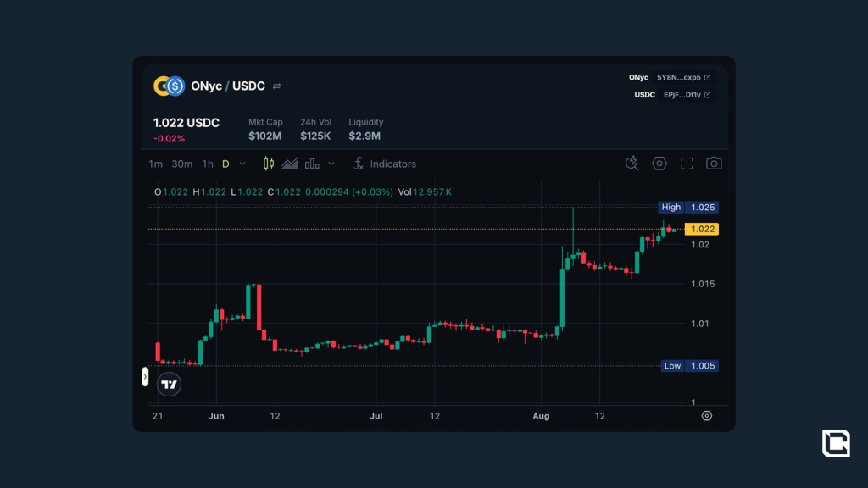This screenshot has height=488, width=868.
Task: Select the candlestick chart type icon
Action: point(269,164)
